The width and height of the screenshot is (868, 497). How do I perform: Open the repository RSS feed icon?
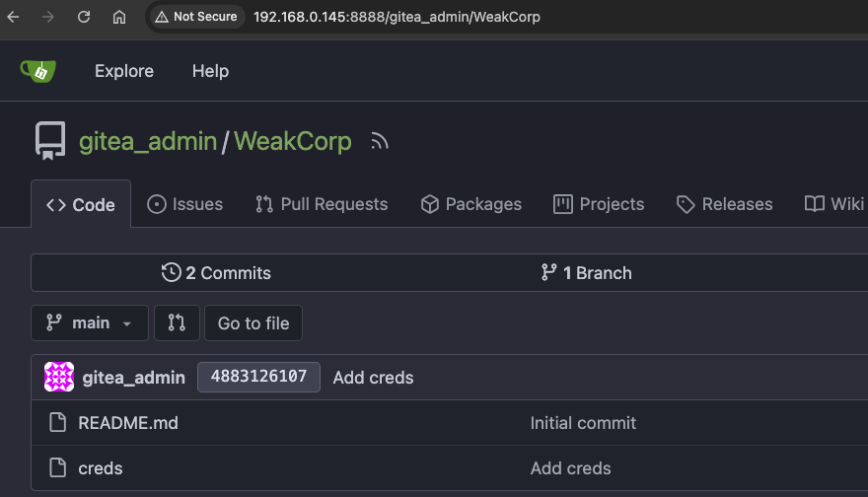(x=380, y=142)
